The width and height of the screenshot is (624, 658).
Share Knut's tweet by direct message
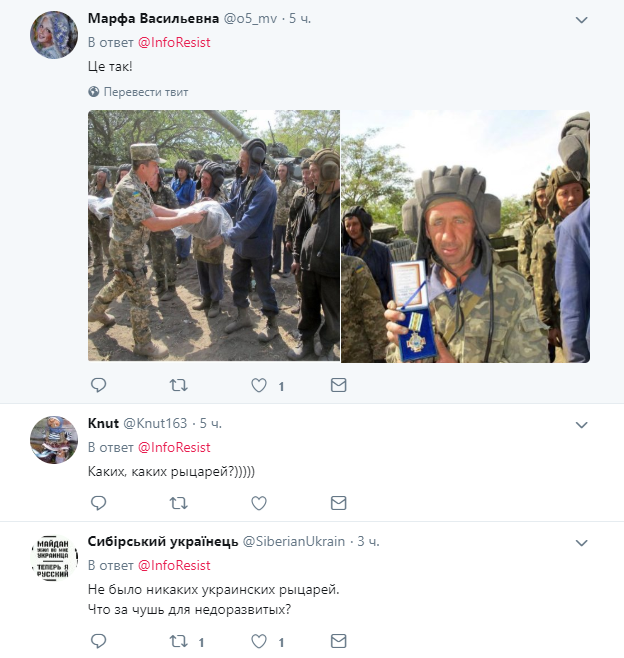338,503
